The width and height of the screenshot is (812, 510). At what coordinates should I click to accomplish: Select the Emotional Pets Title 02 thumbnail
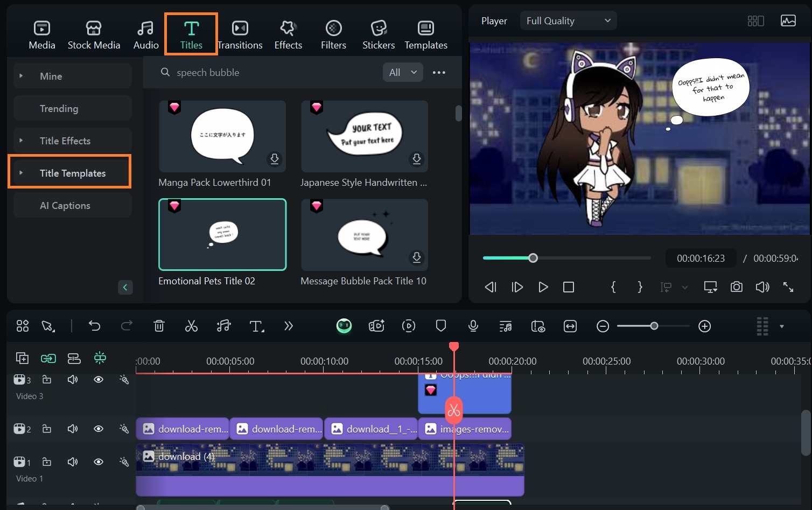(222, 235)
